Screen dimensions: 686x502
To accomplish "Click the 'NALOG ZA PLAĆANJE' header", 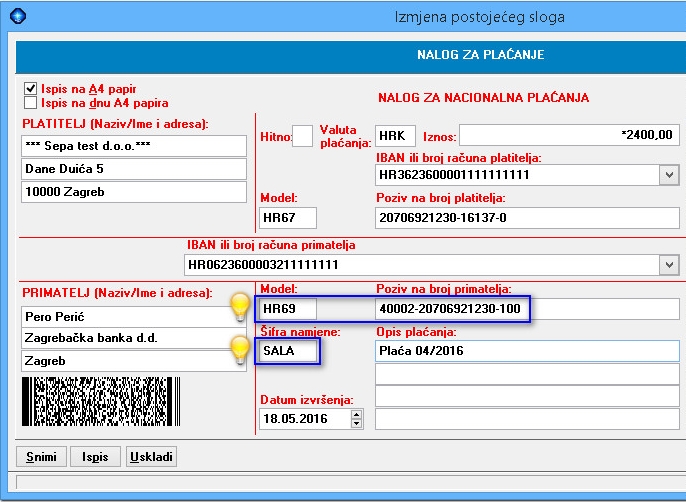I will 480,55.
